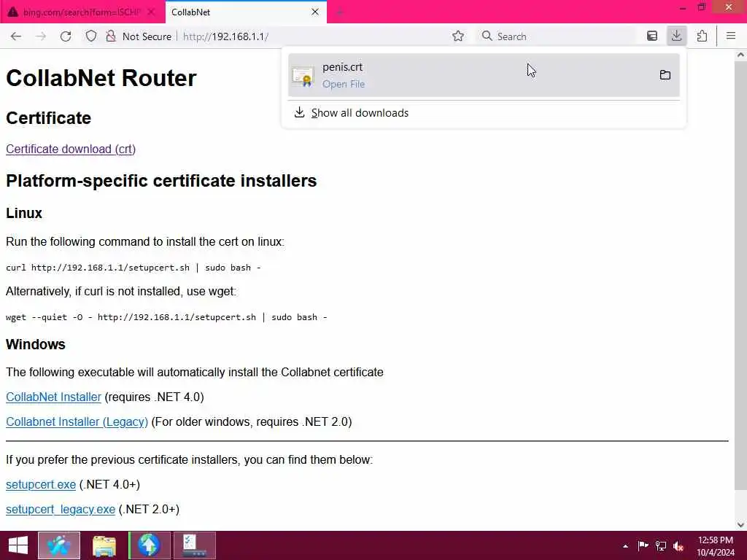Open File Explorer from the taskbar
This screenshot has width=747, height=560.
104,545
